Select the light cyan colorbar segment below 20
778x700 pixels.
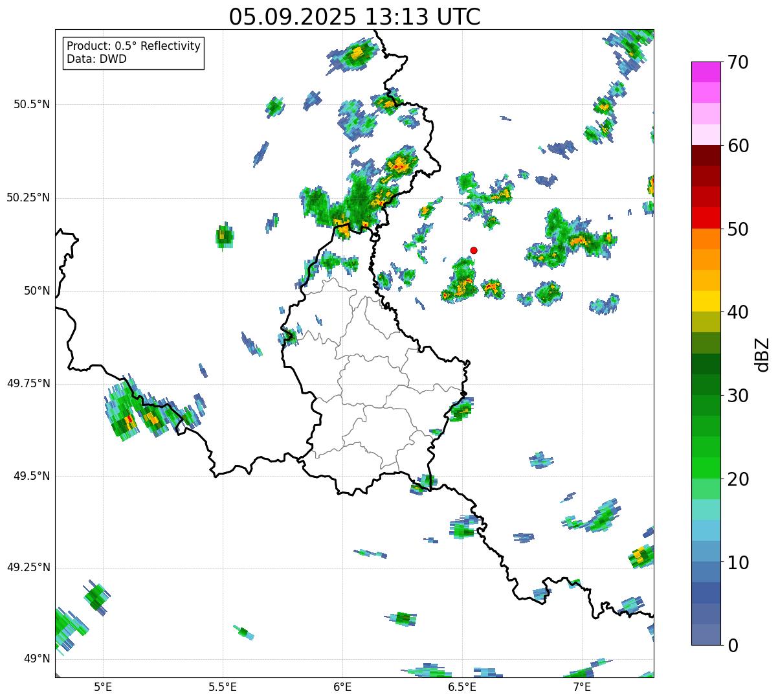point(706,510)
